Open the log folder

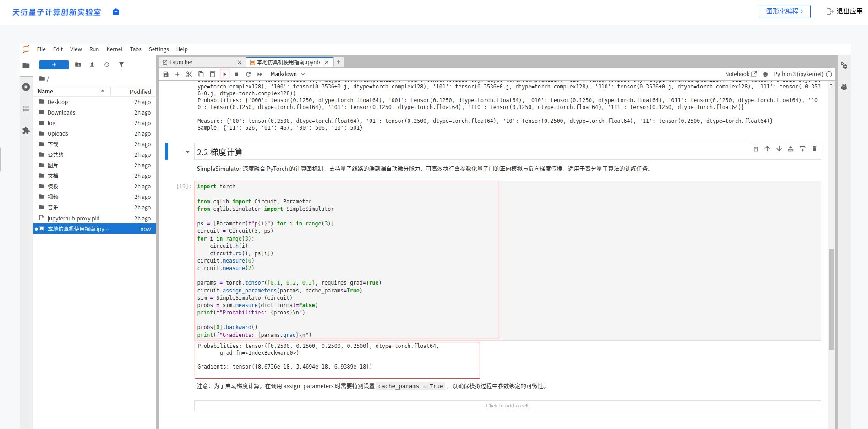click(94, 123)
